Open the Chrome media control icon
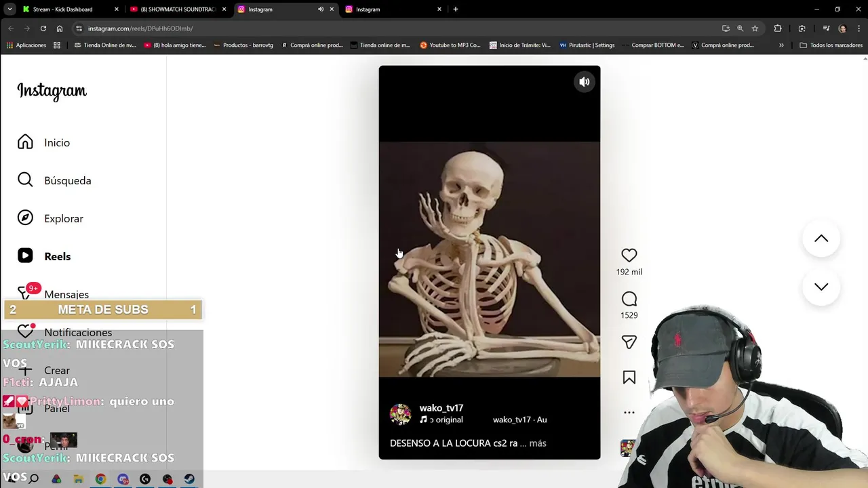The height and width of the screenshot is (488, 868). click(826, 28)
